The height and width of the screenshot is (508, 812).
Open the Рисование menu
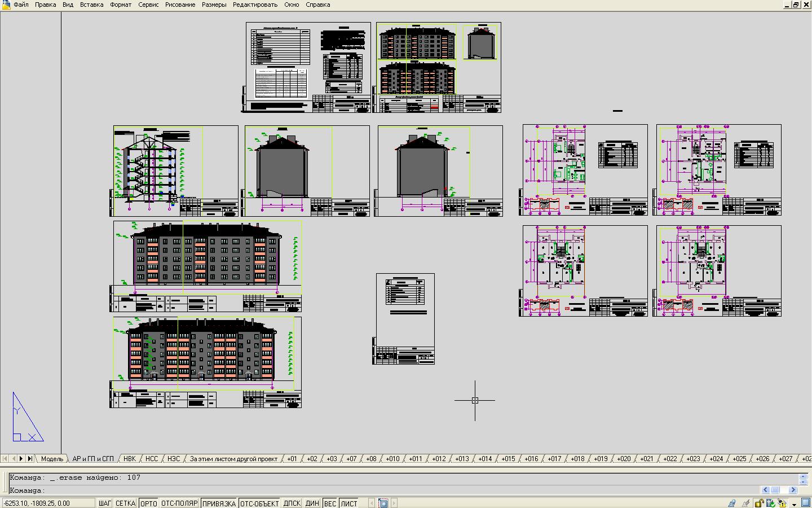[x=180, y=5]
